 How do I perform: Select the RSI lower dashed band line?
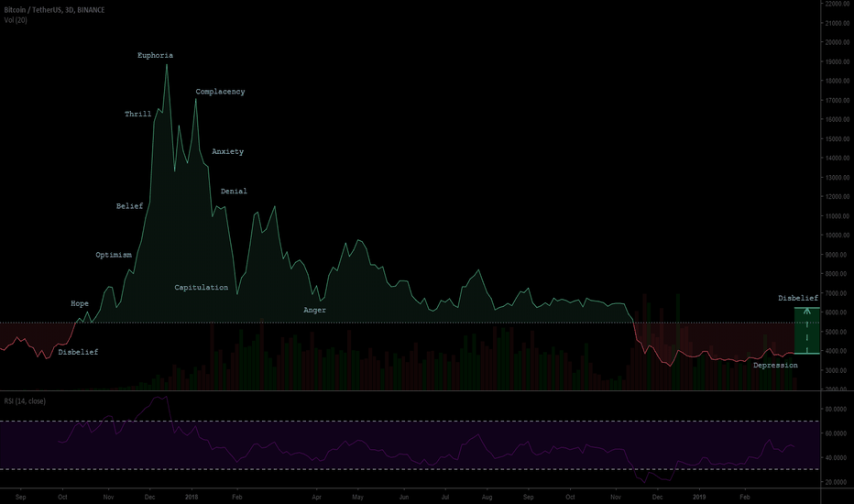pos(410,469)
